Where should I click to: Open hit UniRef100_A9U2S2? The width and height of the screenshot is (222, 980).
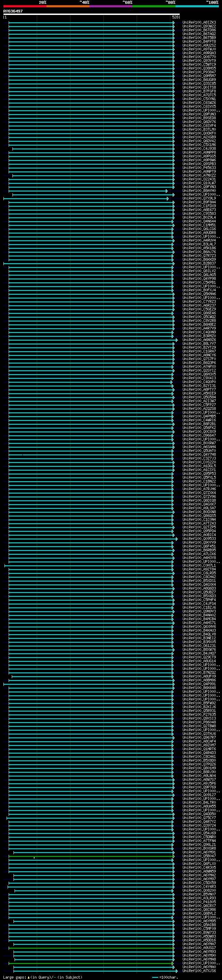tap(199, 45)
